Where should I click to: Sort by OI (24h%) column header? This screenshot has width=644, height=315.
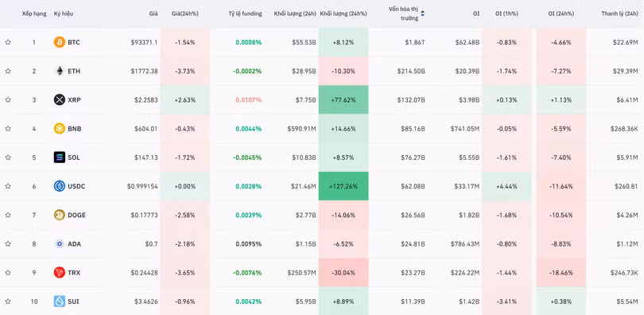(561, 14)
